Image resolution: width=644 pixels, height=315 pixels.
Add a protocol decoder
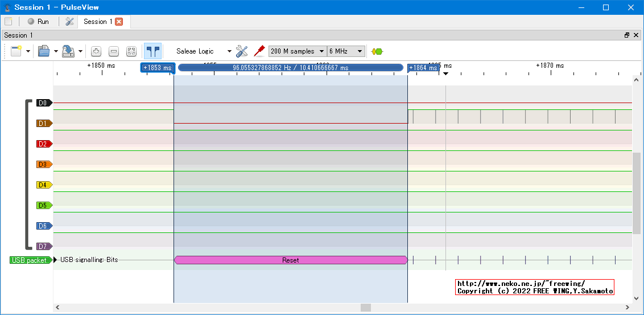tap(377, 51)
